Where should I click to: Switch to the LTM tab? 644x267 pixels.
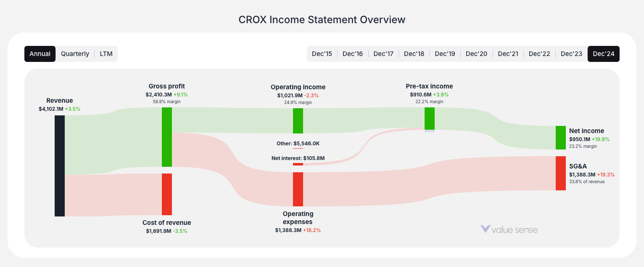click(x=106, y=54)
